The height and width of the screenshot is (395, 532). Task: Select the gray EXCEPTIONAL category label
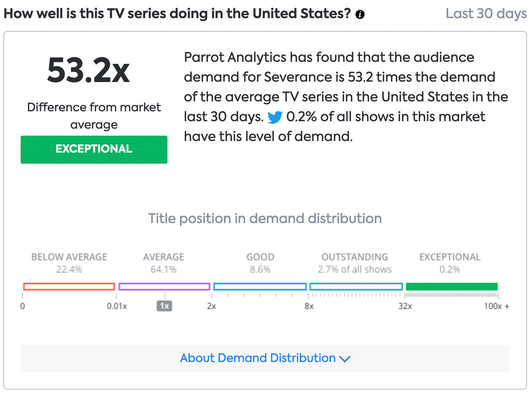tap(450, 257)
